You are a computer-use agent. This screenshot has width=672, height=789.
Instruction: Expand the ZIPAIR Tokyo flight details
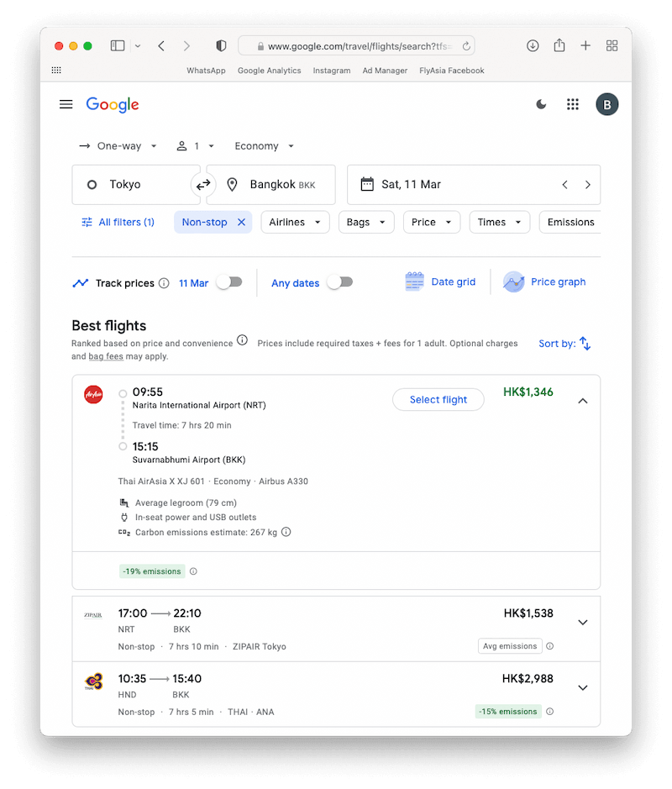[582, 623]
